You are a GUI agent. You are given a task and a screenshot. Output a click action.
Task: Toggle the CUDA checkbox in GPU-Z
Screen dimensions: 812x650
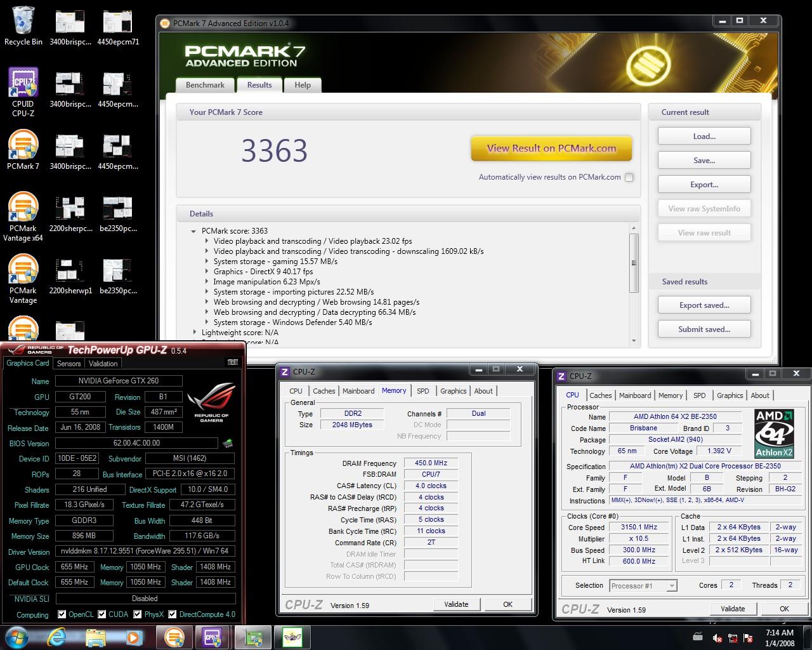point(101,614)
